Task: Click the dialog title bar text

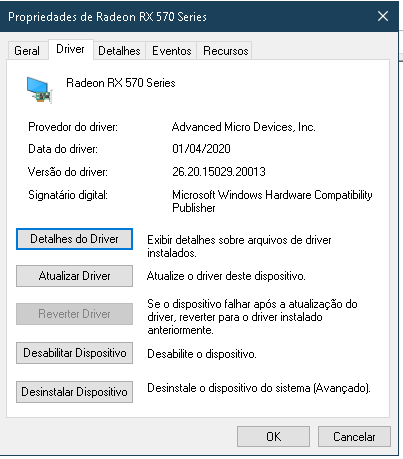Action: (x=107, y=17)
